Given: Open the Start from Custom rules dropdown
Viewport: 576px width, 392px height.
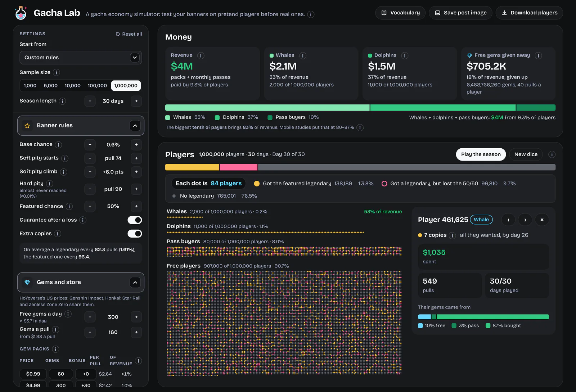Looking at the screenshot, I should [x=81, y=58].
